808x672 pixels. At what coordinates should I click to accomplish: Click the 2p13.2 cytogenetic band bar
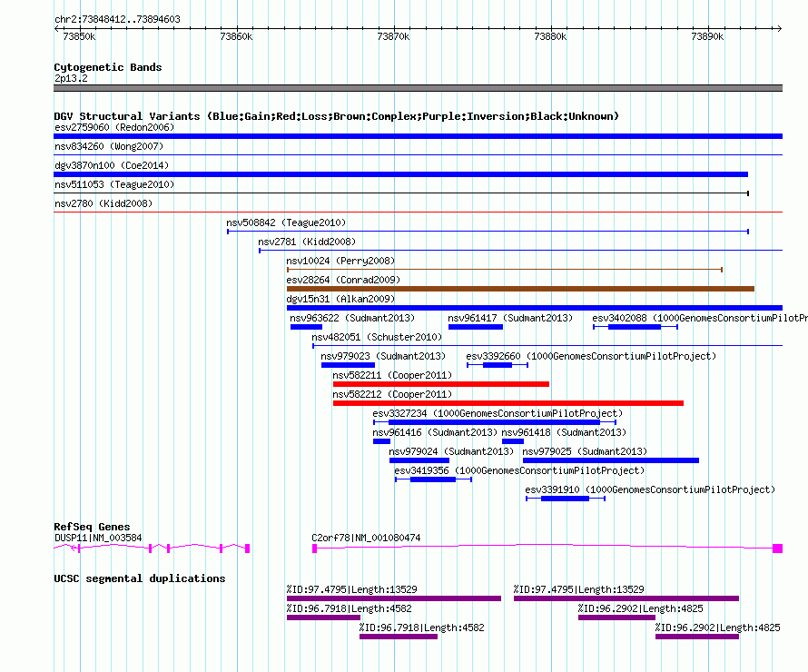pos(418,88)
